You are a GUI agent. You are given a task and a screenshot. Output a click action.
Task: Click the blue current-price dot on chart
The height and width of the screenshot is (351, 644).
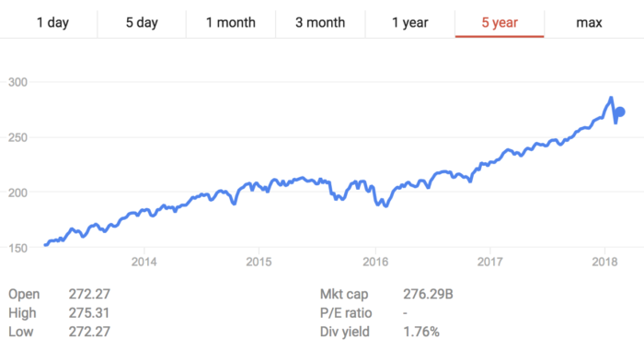[x=620, y=111]
